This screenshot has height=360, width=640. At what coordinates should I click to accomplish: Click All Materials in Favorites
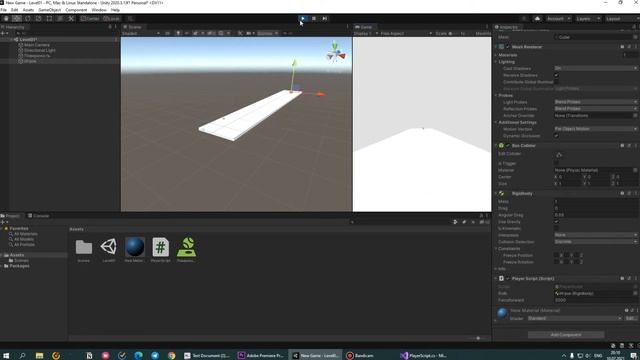click(x=25, y=234)
